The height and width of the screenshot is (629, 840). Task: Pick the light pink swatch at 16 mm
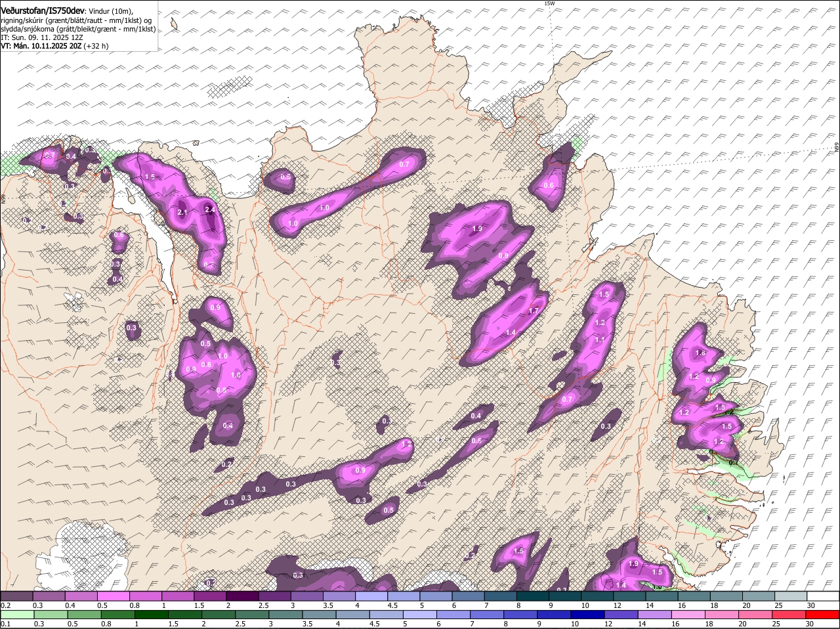click(688, 615)
